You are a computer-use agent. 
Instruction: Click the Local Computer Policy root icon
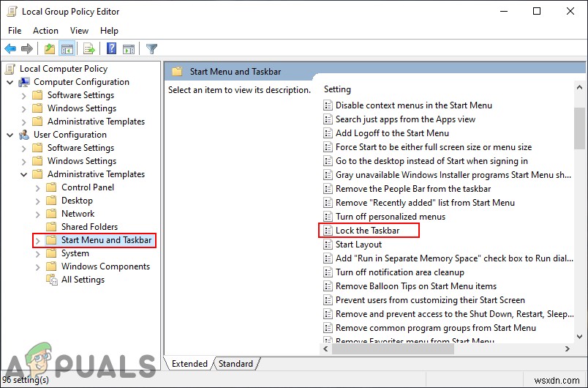click(11, 69)
